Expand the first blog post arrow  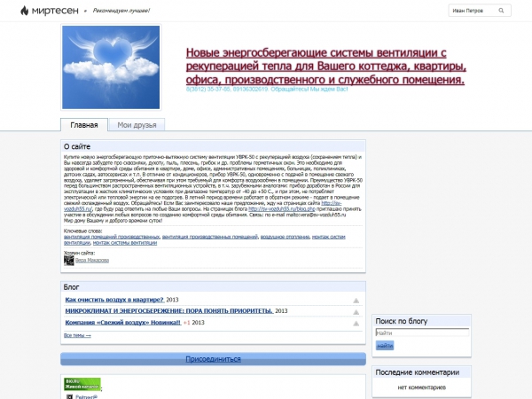[356, 300]
